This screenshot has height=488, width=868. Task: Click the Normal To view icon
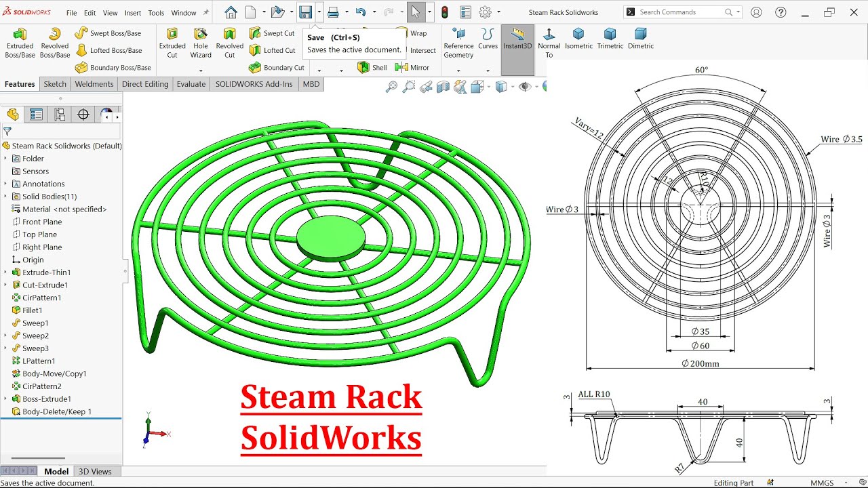point(549,42)
